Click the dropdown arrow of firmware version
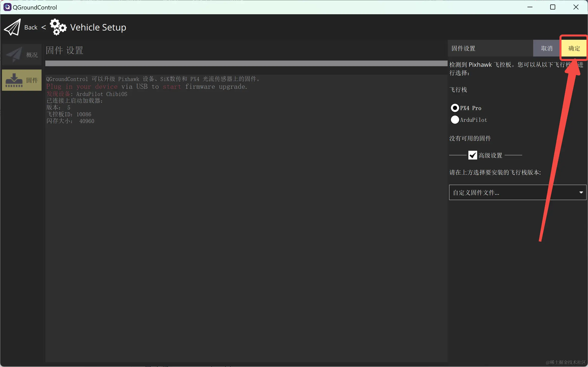588x367 pixels. tap(581, 192)
